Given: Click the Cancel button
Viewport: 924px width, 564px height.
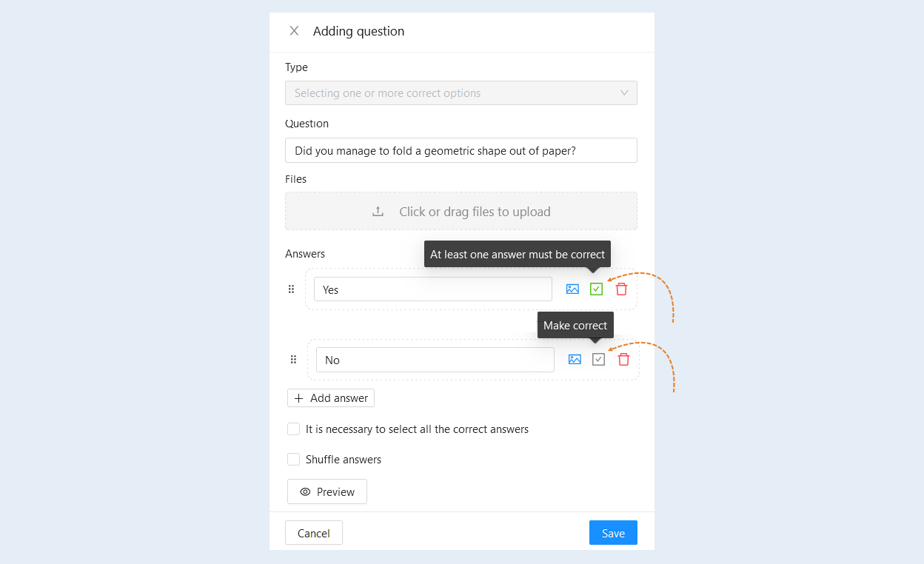Looking at the screenshot, I should (314, 533).
